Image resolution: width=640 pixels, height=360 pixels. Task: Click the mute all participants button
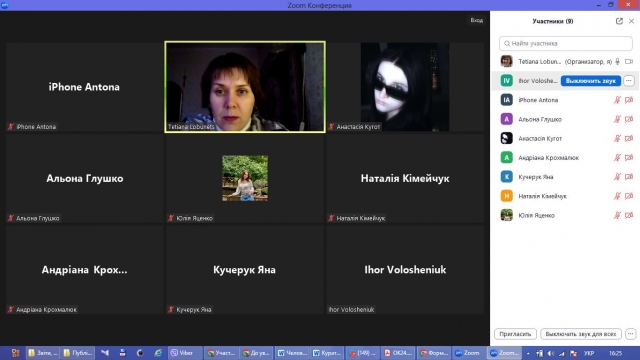(x=581, y=334)
